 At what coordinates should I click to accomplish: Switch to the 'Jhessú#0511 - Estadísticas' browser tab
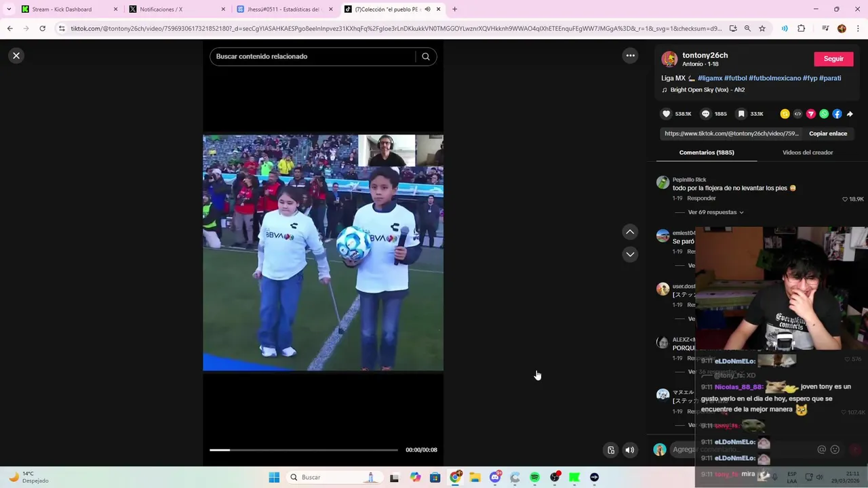tap(285, 9)
